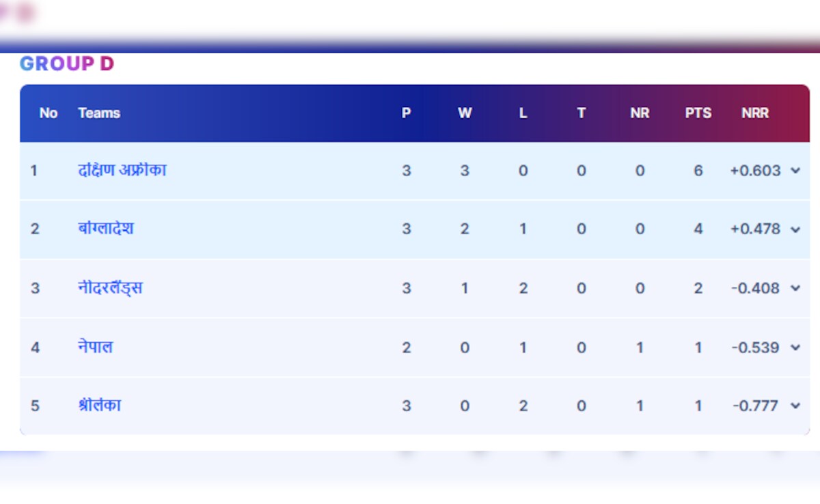Expand Nepal row chevron beside -0.539
The height and width of the screenshot is (504, 820).
tap(795, 348)
